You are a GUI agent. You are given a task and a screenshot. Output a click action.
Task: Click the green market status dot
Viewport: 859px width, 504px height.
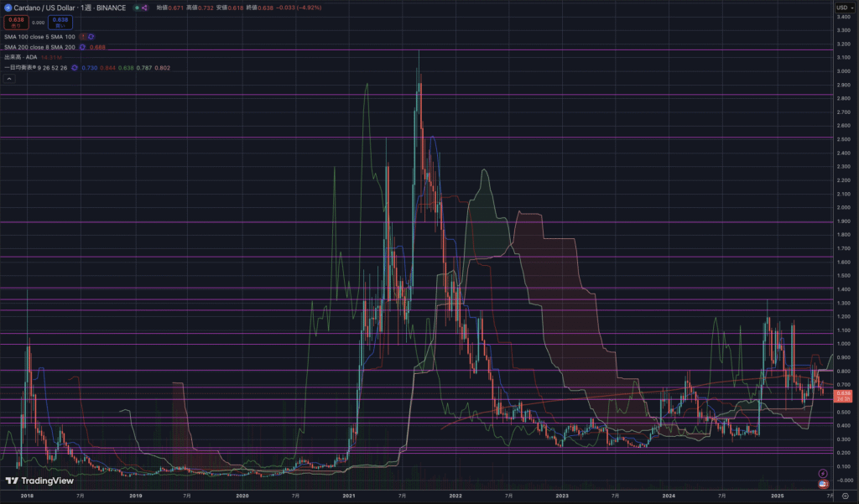click(136, 8)
